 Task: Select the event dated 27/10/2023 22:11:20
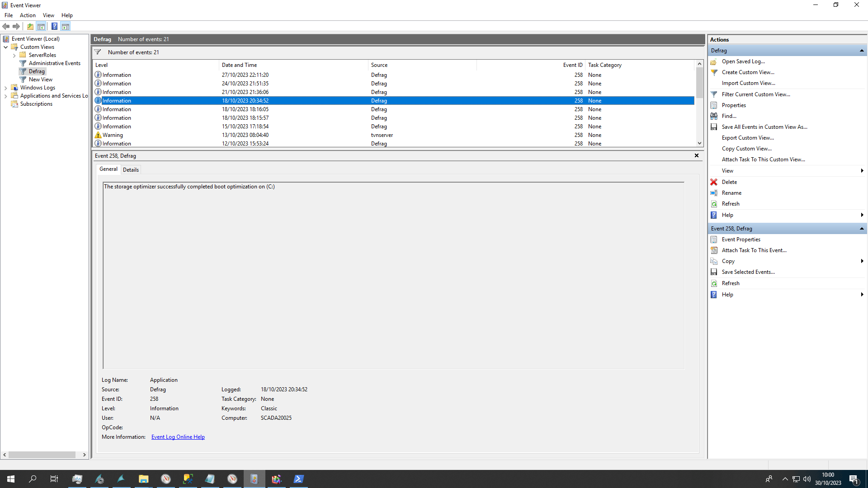point(393,75)
